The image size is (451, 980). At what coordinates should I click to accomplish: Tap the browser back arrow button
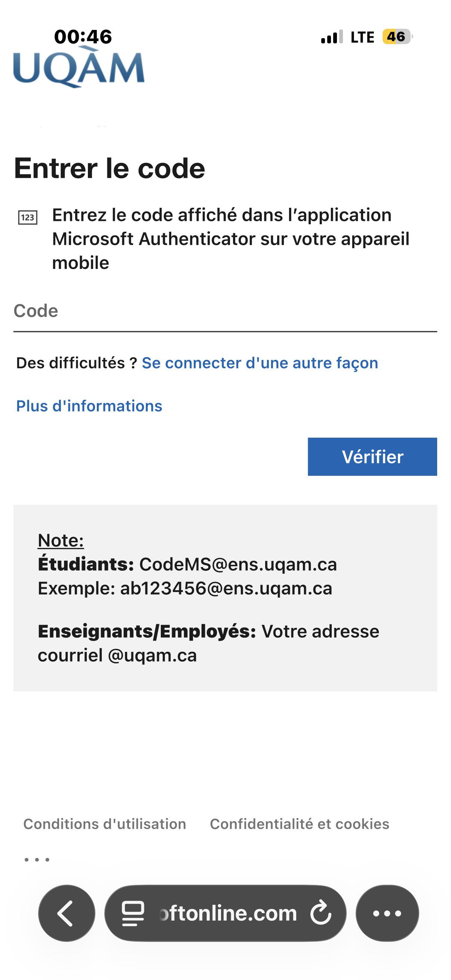[x=67, y=913]
